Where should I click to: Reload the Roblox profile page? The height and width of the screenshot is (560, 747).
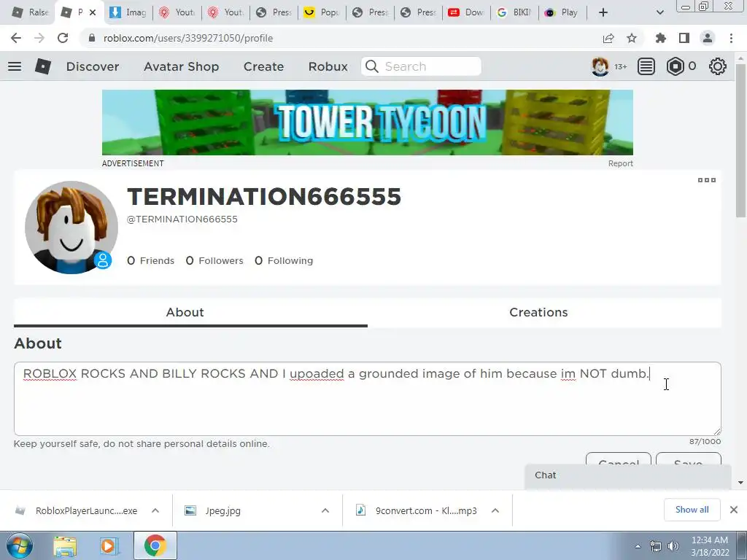(x=63, y=38)
